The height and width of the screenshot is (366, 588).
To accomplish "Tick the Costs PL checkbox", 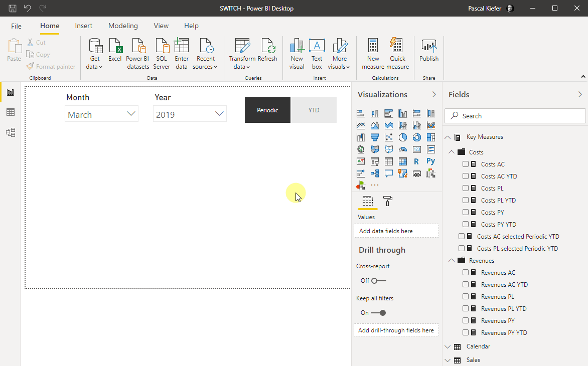I will coord(466,188).
